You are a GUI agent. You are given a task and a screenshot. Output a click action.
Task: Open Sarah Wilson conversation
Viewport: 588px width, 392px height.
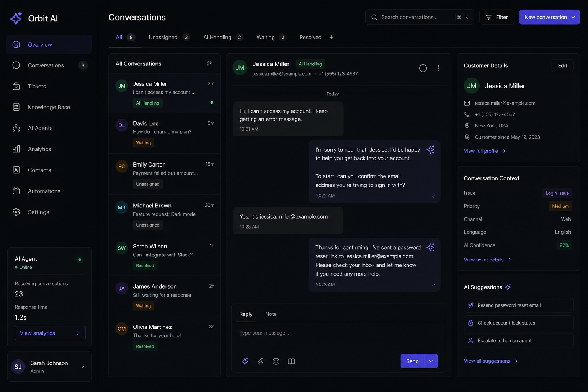pos(165,256)
